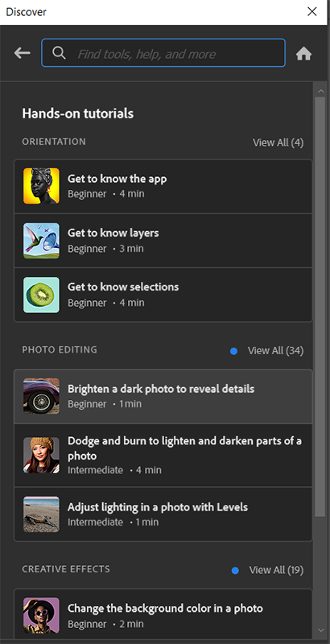Viewport: 330px width, 644px height.
Task: Open Brighten a dark photo to reveal details
Action: pos(163,396)
